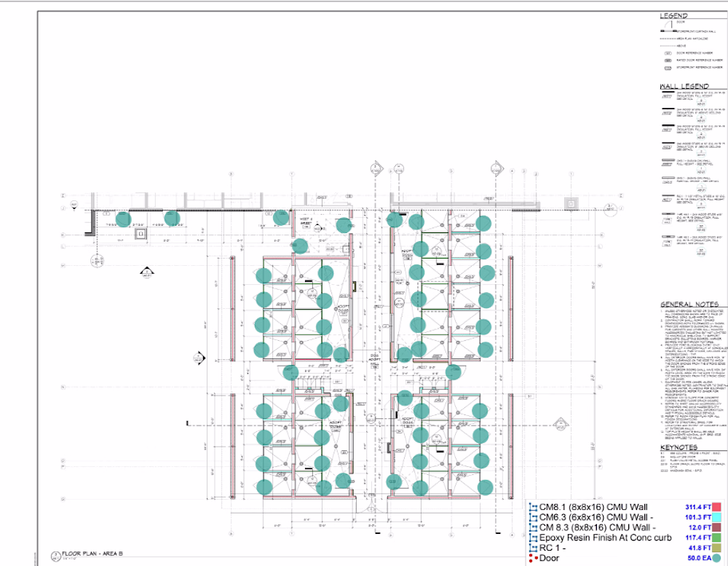Click the 'WALL LEGEND' heading

pyautogui.click(x=684, y=86)
